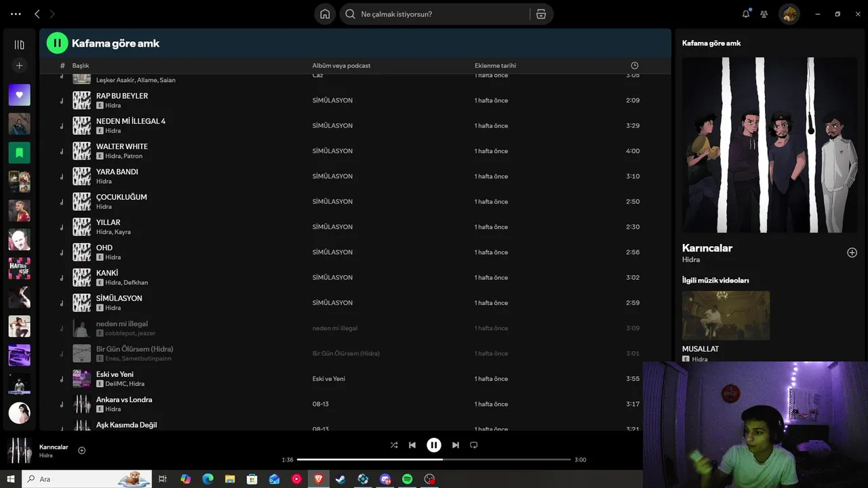Pause playlist with green header button
The width and height of the screenshot is (868, 488).
coord(57,43)
